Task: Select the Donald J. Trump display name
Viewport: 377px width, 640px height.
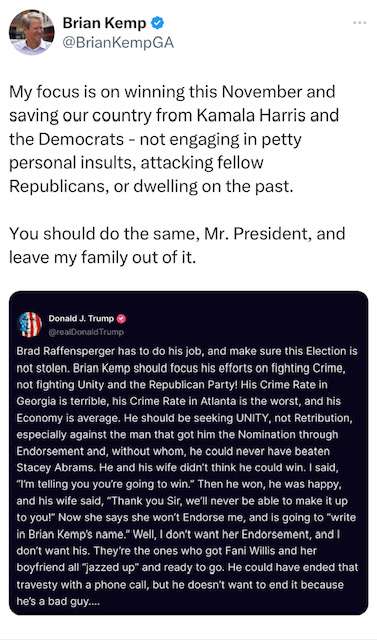Action: pyautogui.click(x=81, y=318)
